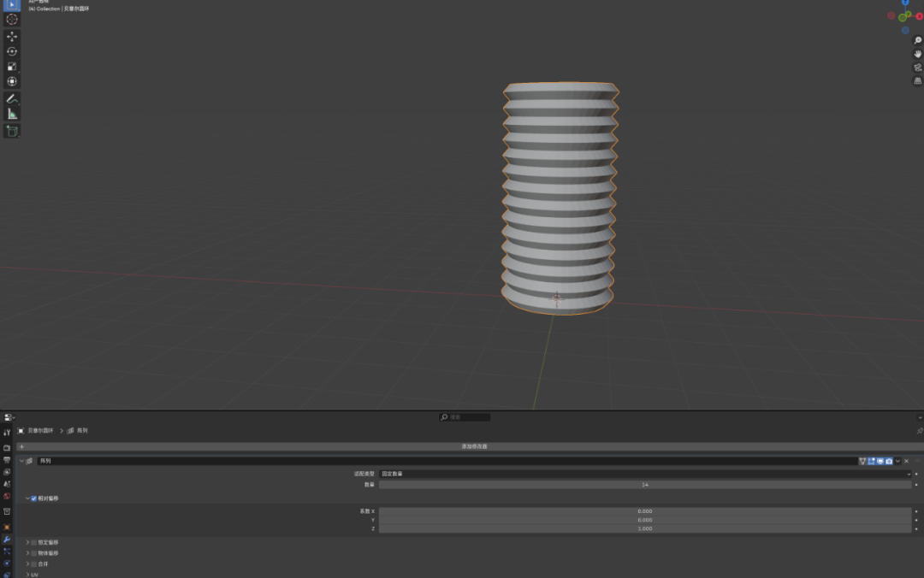
Task: Uncheck the 相对偏移 checkbox
Action: pos(33,498)
